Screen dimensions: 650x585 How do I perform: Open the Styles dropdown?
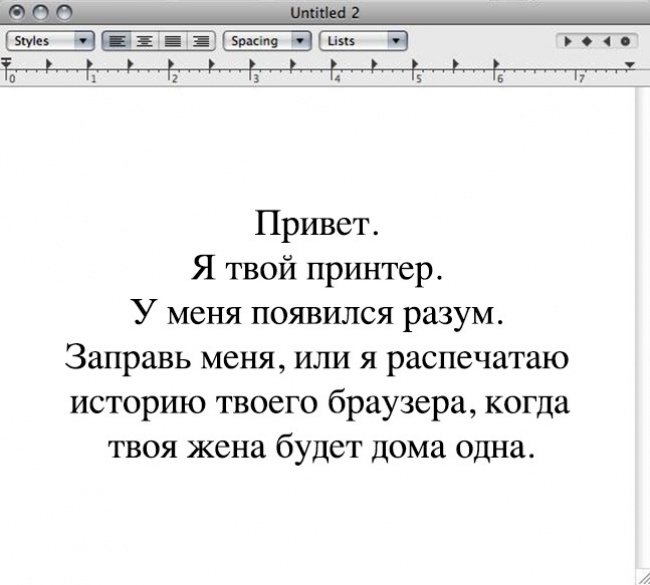(x=50, y=42)
